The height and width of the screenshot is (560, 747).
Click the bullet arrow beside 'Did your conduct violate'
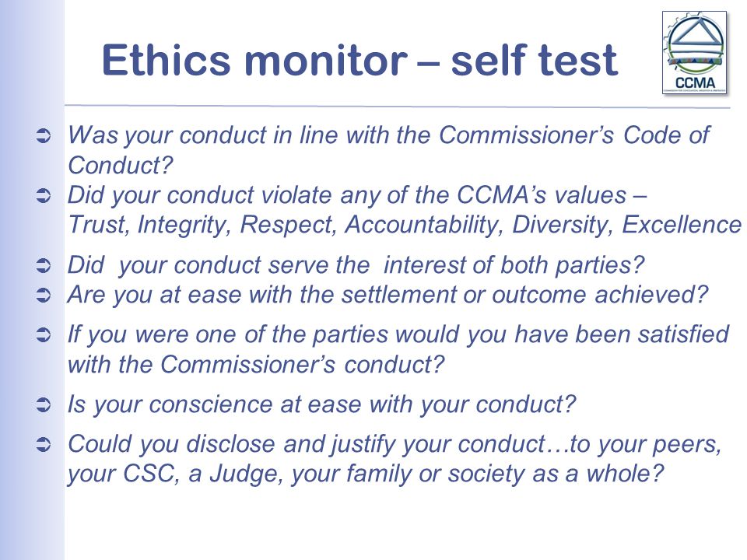(x=44, y=197)
